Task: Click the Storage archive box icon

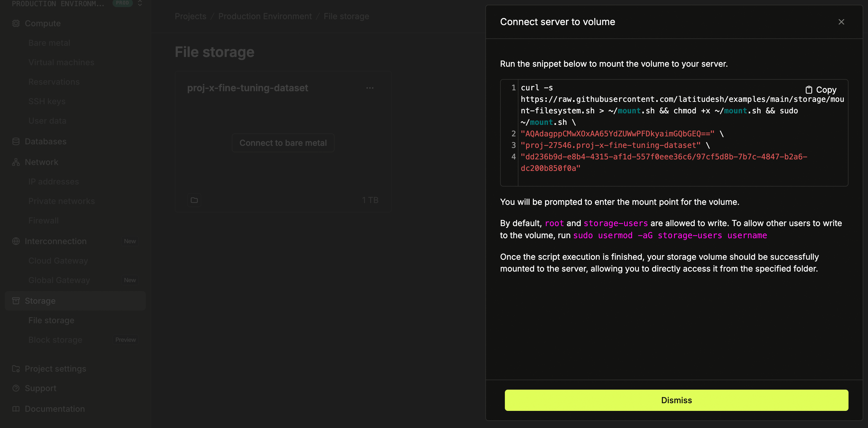Action: [x=16, y=300]
